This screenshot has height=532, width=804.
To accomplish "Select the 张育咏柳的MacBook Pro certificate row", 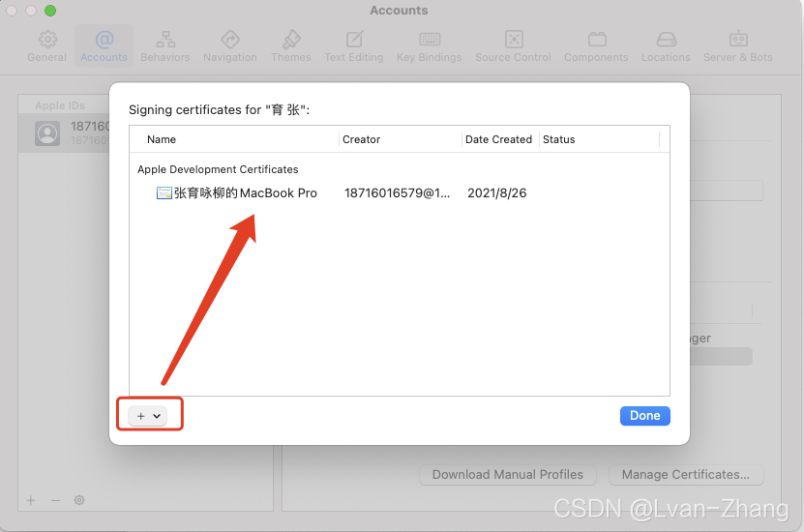I will (399, 193).
